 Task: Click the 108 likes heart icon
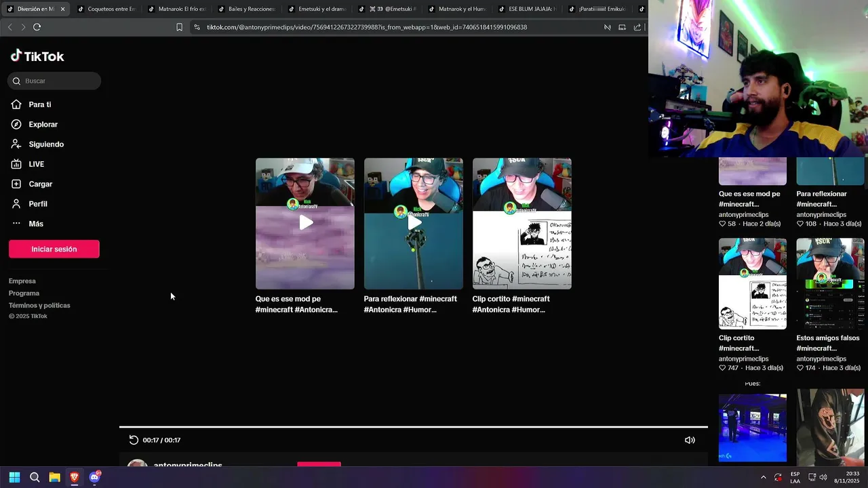[800, 224]
